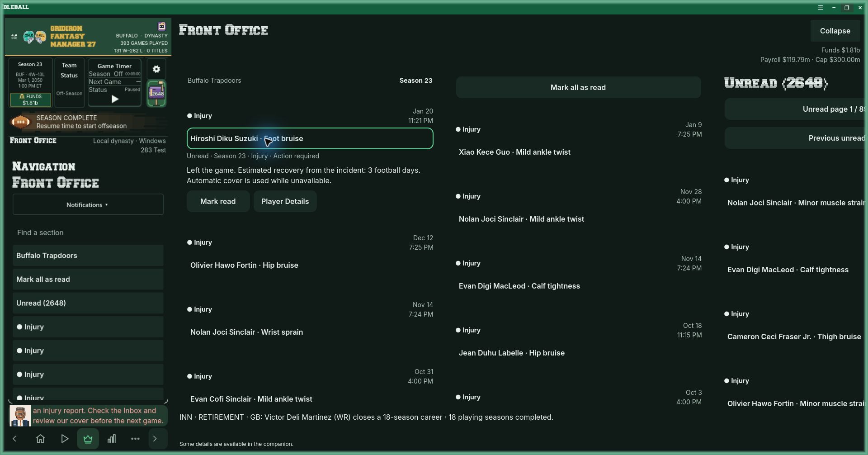Click the play triangle in bottom nav bar
The width and height of the screenshot is (868, 455).
coord(64,439)
